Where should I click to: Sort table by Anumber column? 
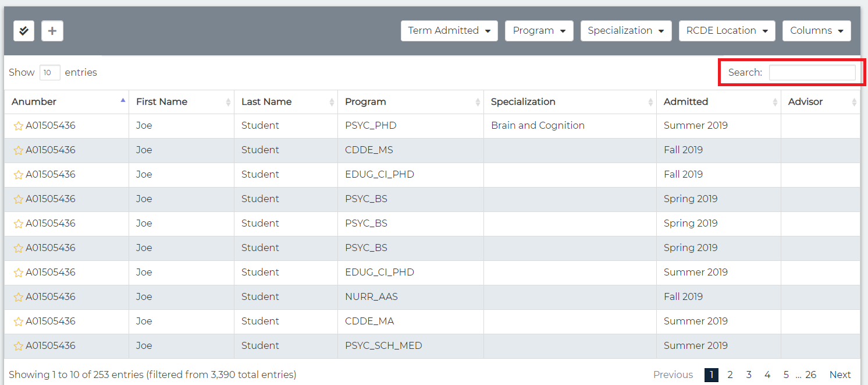point(34,102)
